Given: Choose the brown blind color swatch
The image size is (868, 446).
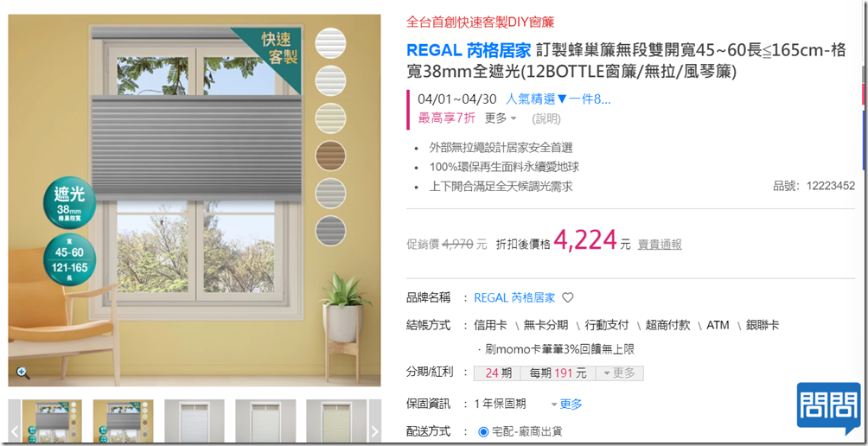Looking at the screenshot, I should pyautogui.click(x=330, y=156).
